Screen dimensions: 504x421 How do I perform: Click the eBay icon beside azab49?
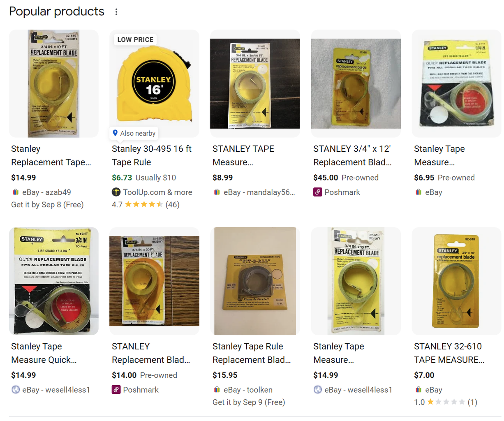pos(16,192)
